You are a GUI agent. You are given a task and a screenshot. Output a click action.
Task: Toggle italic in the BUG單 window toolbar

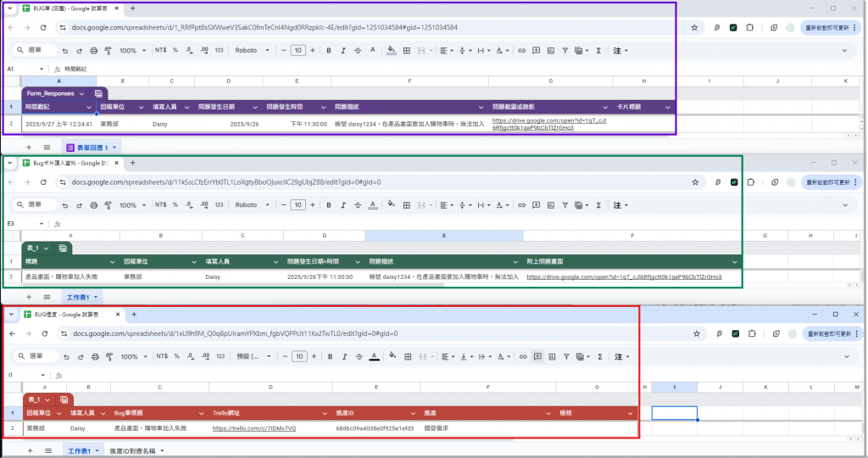[343, 50]
